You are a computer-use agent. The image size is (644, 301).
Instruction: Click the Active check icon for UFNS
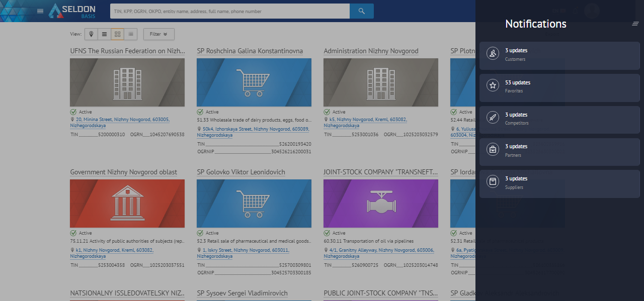point(73,112)
